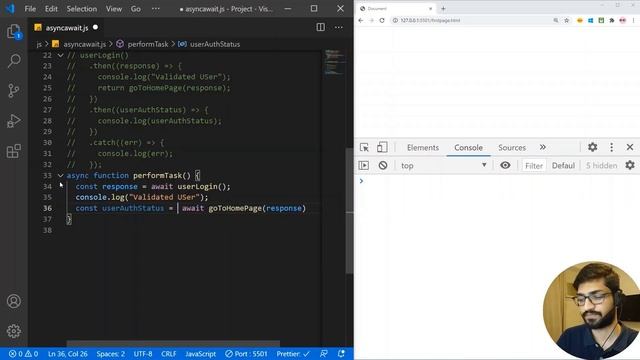Open the Go menu
Screen dimensions: 640x360
click(136, 9)
